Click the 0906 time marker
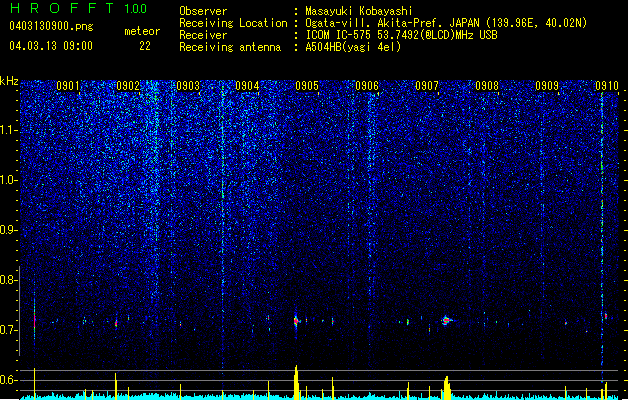 (x=367, y=86)
